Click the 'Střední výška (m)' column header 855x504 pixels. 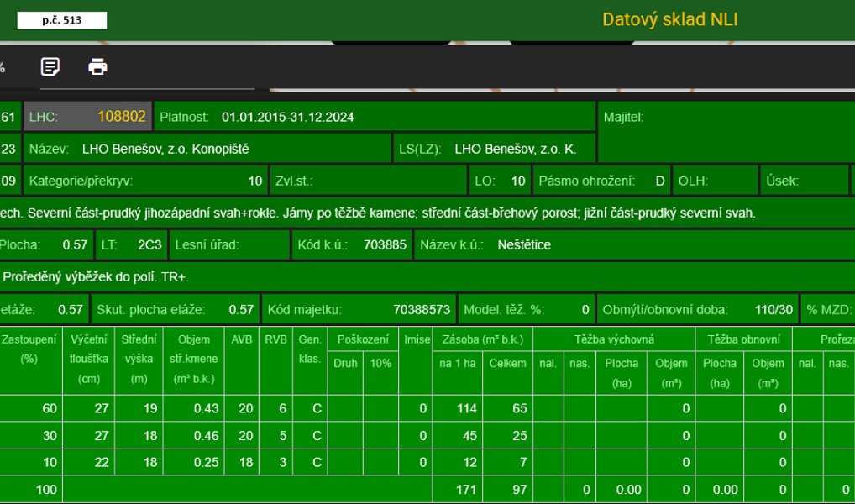[139, 360]
